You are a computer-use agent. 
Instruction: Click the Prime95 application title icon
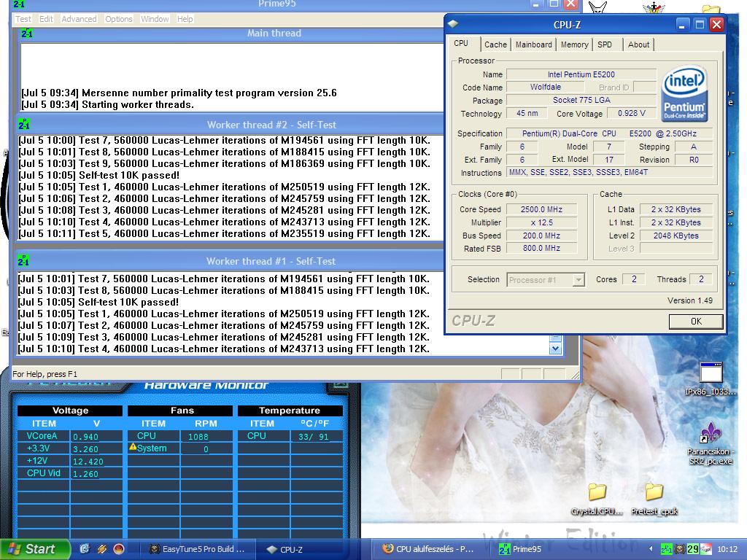tap(19, 4)
